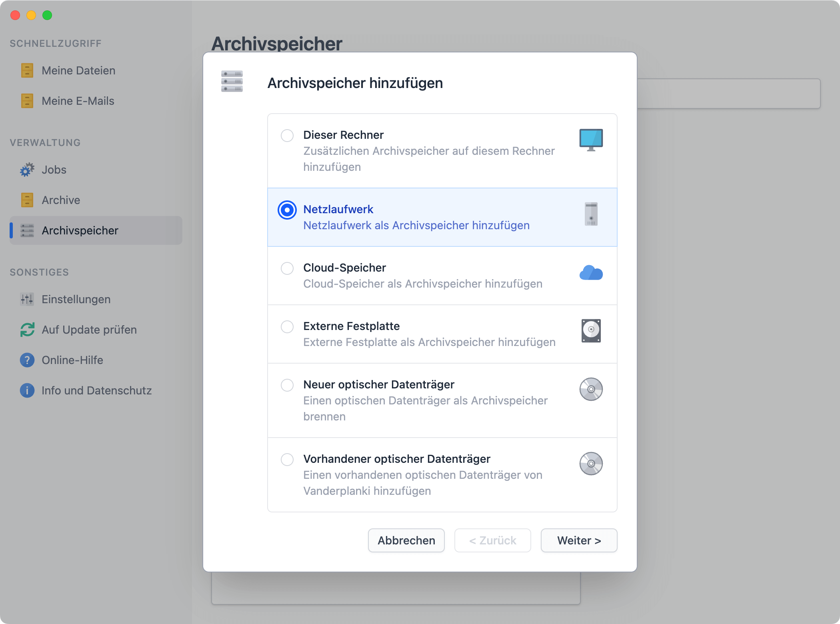Choose Externe Festplatte option
This screenshot has width=840, height=624.
click(287, 327)
